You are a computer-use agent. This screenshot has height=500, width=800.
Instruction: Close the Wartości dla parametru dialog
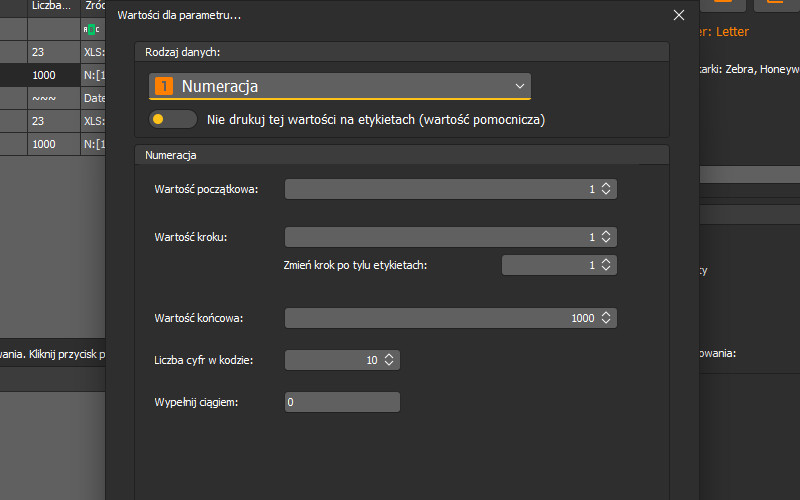(x=679, y=15)
